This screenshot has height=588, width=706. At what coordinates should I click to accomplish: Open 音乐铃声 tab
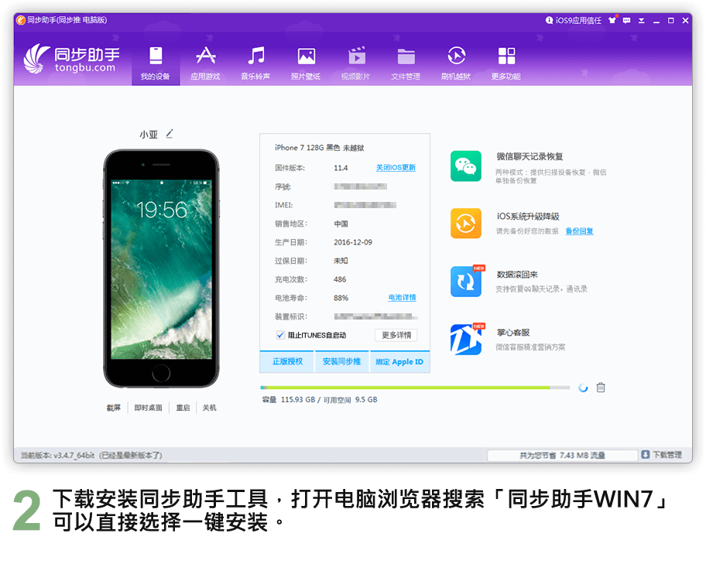(255, 63)
